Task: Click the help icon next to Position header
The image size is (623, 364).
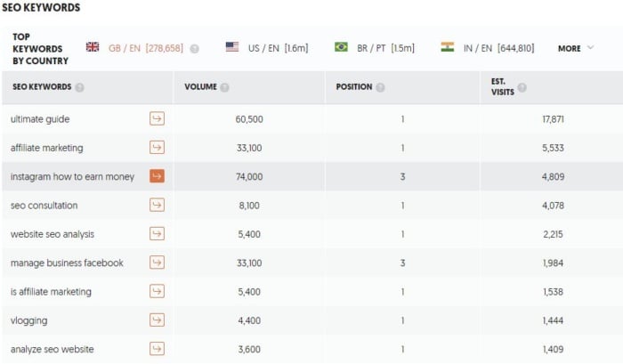Action: coord(380,87)
